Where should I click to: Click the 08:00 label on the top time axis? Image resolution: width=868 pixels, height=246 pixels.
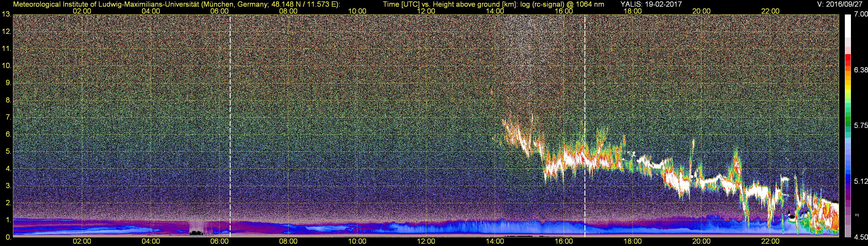288,11
